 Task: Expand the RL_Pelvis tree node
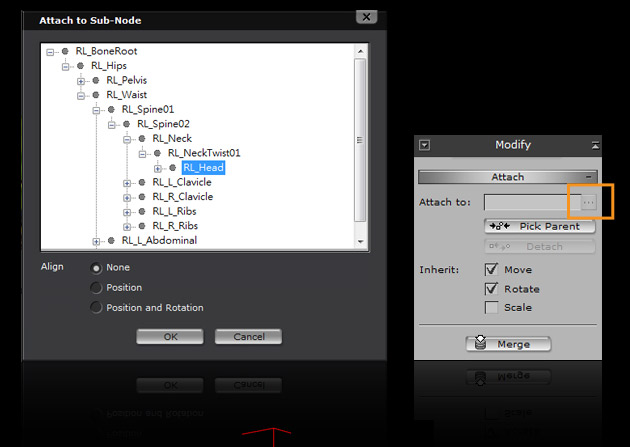tap(82, 80)
